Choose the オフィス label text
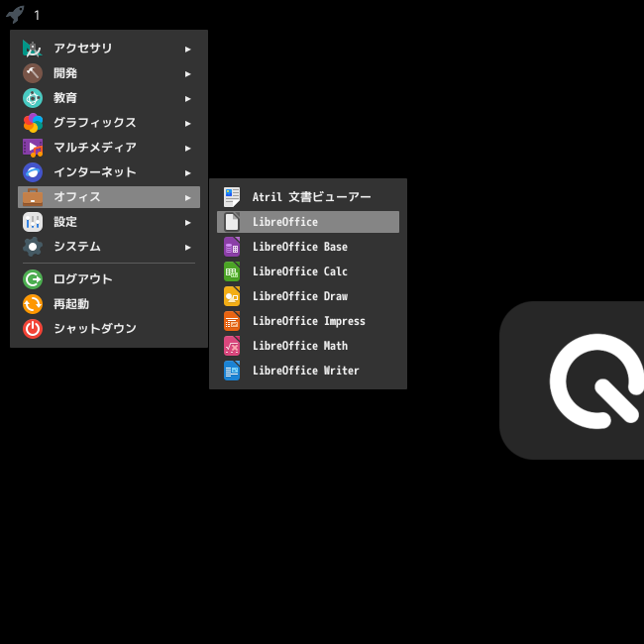Image resolution: width=644 pixels, height=644 pixels. (x=77, y=197)
